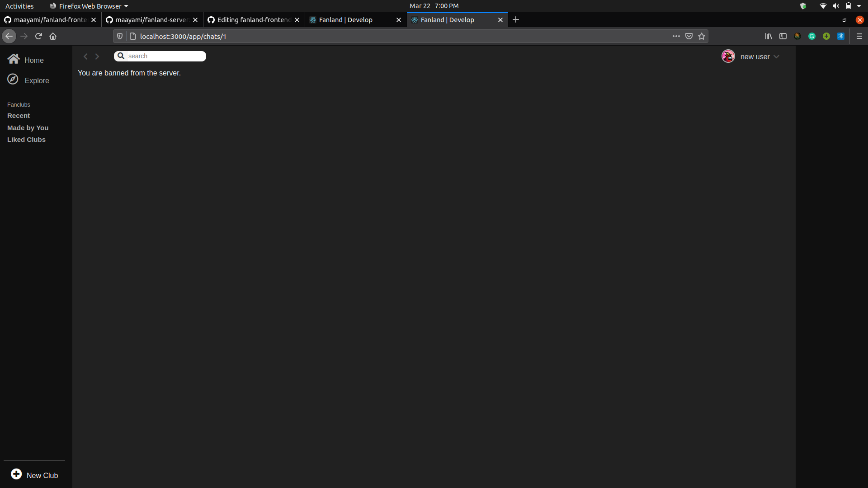Open the Liked Clubs link
Image resolution: width=868 pixels, height=488 pixels.
coord(26,139)
